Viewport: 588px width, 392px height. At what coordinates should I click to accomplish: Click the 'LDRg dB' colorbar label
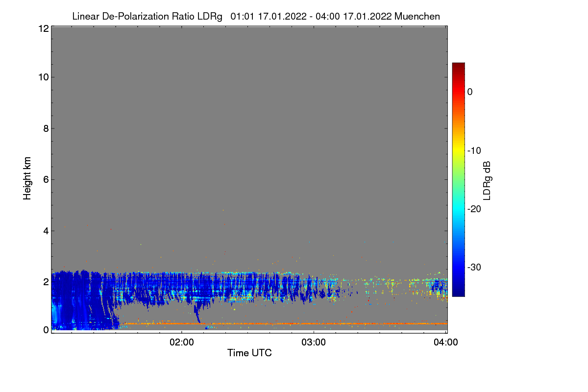pos(487,180)
